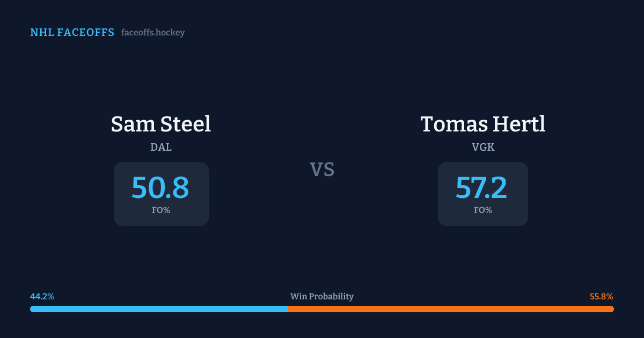Click the 55.8% win probability label
644x338 pixels.
pyautogui.click(x=601, y=297)
